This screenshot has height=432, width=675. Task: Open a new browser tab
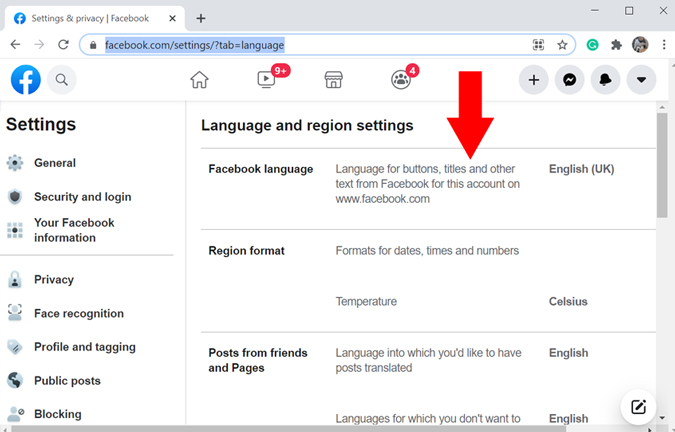[201, 19]
